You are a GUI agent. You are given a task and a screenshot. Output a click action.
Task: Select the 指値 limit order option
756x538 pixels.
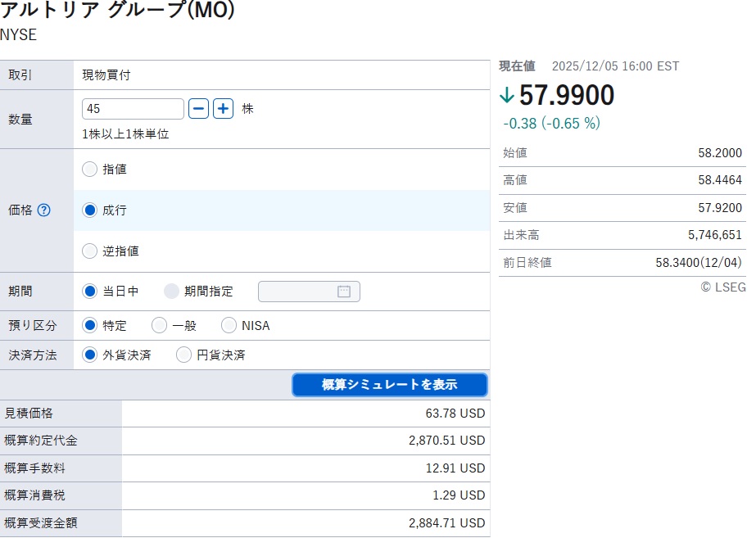click(x=90, y=170)
